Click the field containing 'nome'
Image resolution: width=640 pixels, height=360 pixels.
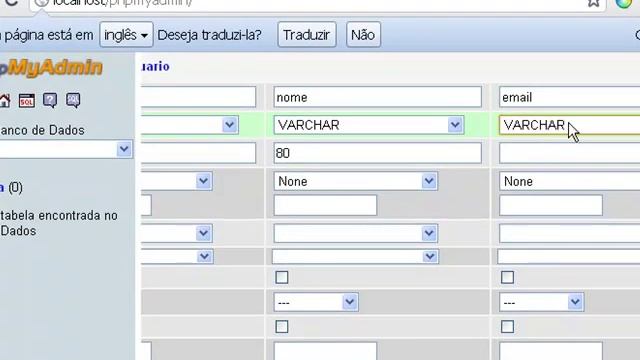(x=378, y=97)
